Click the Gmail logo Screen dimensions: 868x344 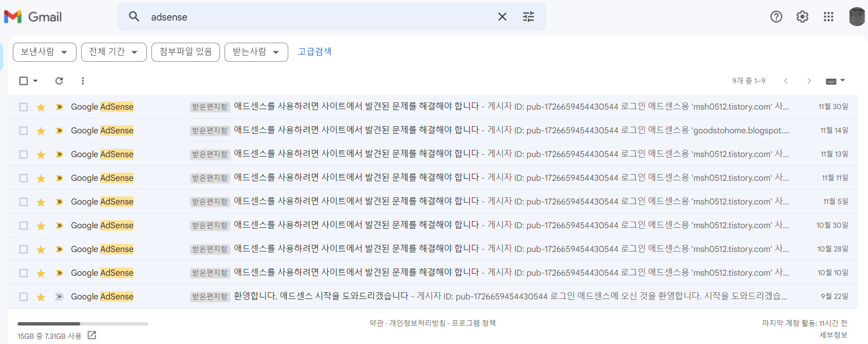click(33, 17)
